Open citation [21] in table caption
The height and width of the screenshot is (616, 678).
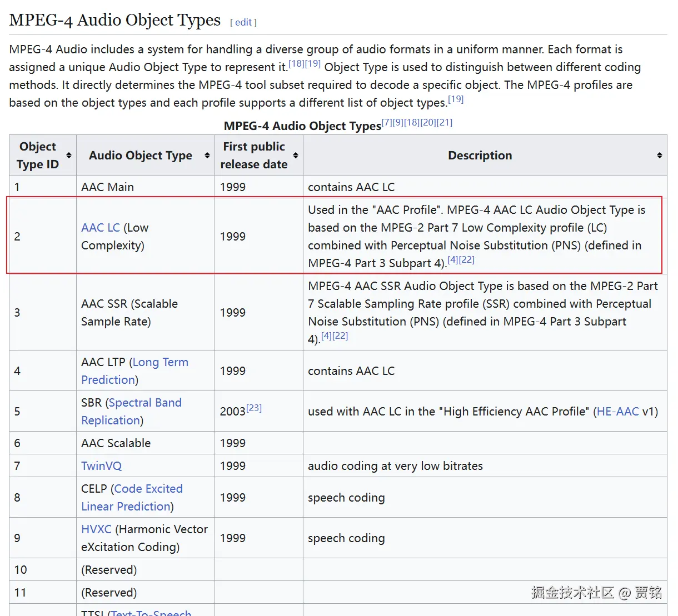[445, 122]
